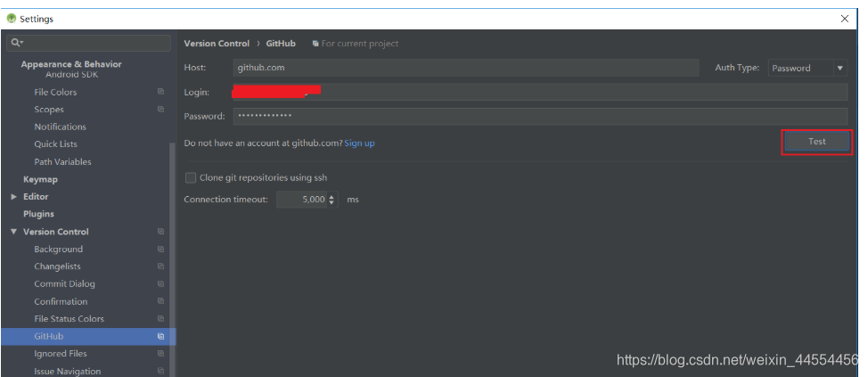Open the Auth Type dropdown
The image size is (868, 377).
[x=807, y=68]
